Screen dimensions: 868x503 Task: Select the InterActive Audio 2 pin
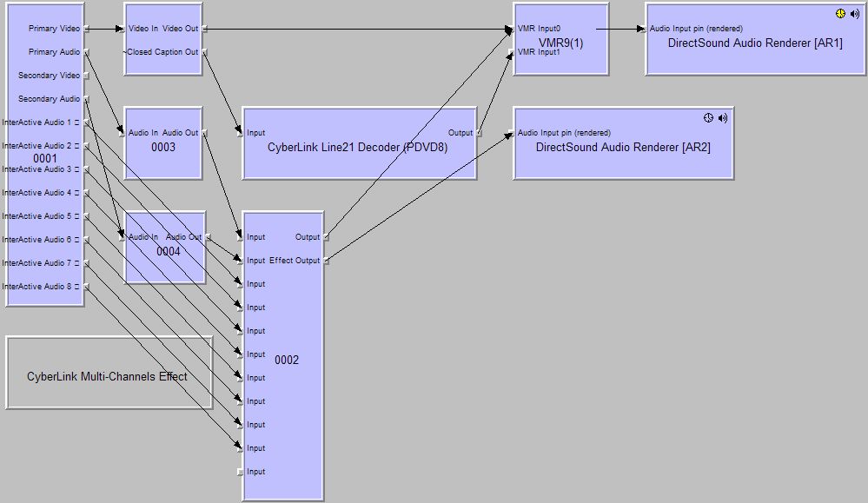86,146
